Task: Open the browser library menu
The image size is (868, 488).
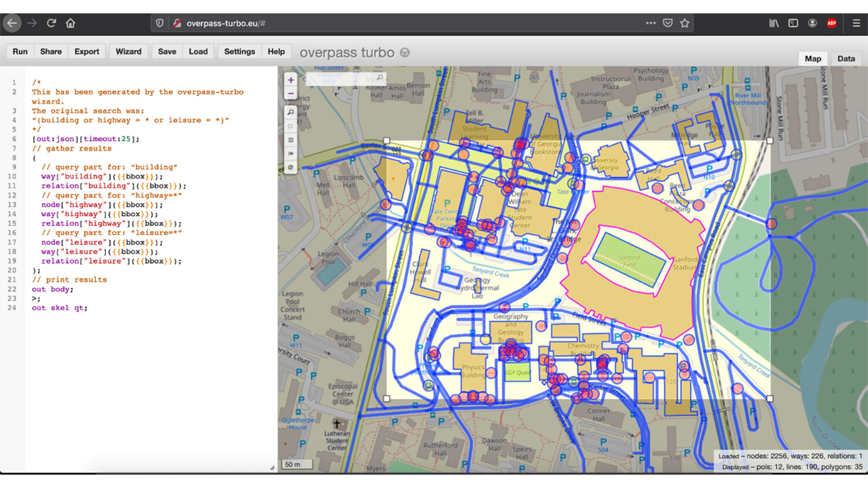Action: [x=774, y=23]
